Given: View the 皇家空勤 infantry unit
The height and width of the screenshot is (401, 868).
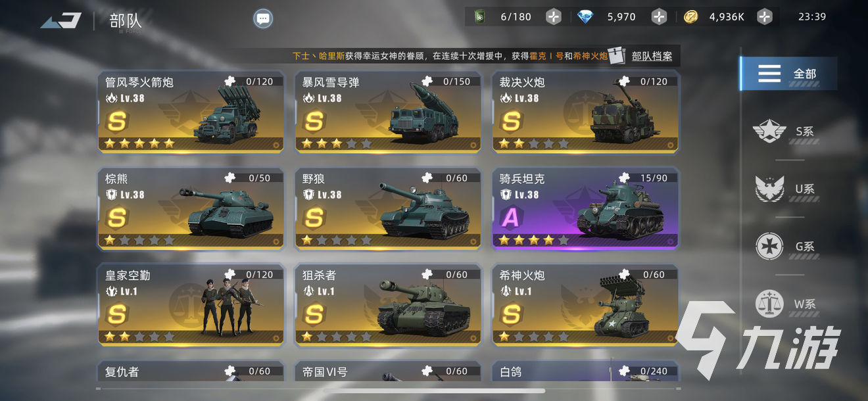Looking at the screenshot, I should point(191,305).
